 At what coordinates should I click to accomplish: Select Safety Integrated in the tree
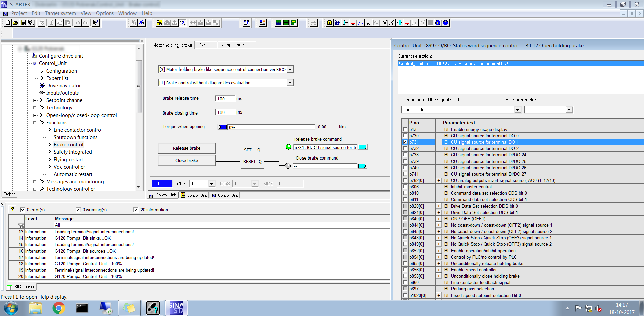point(73,152)
